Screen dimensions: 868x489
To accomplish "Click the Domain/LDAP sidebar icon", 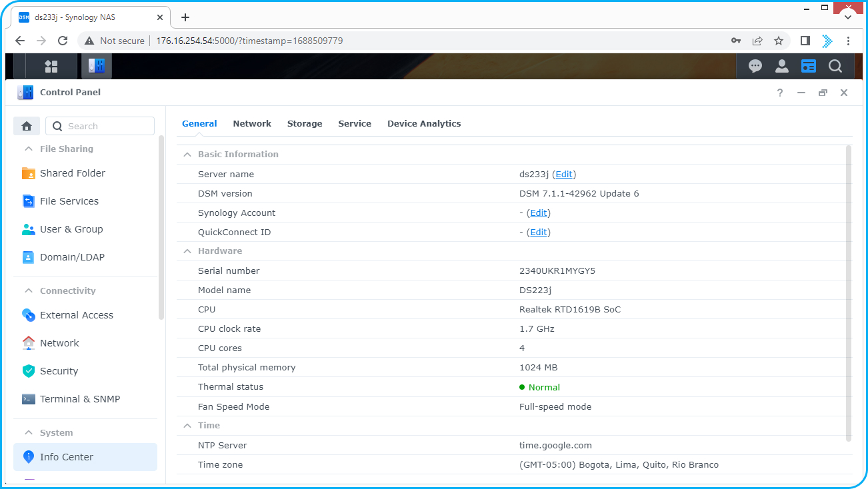I will pyautogui.click(x=29, y=257).
